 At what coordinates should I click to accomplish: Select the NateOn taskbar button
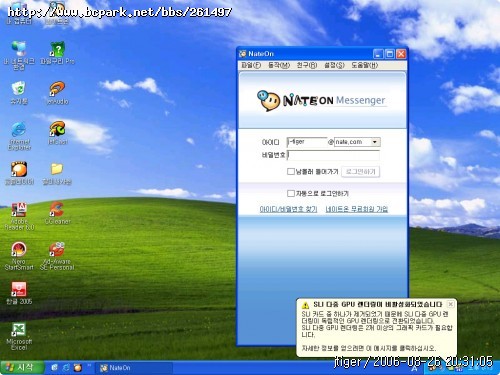coord(134,368)
